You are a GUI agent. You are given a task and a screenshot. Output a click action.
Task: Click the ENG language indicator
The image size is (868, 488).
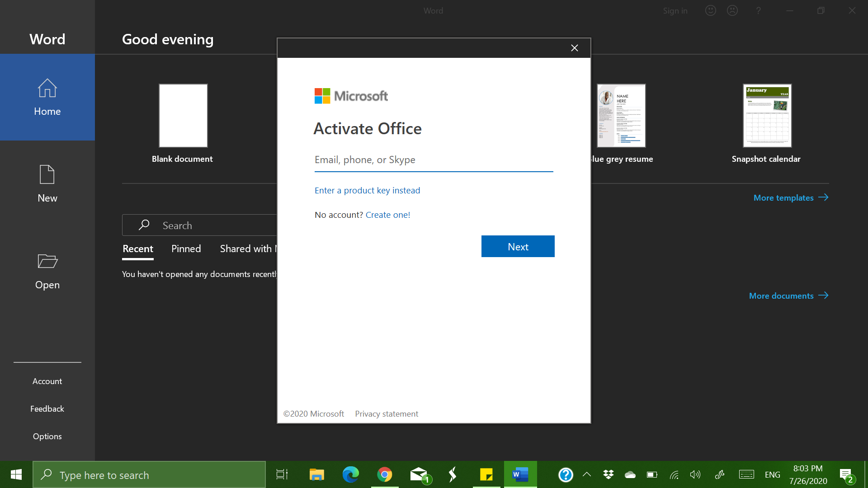click(x=772, y=474)
